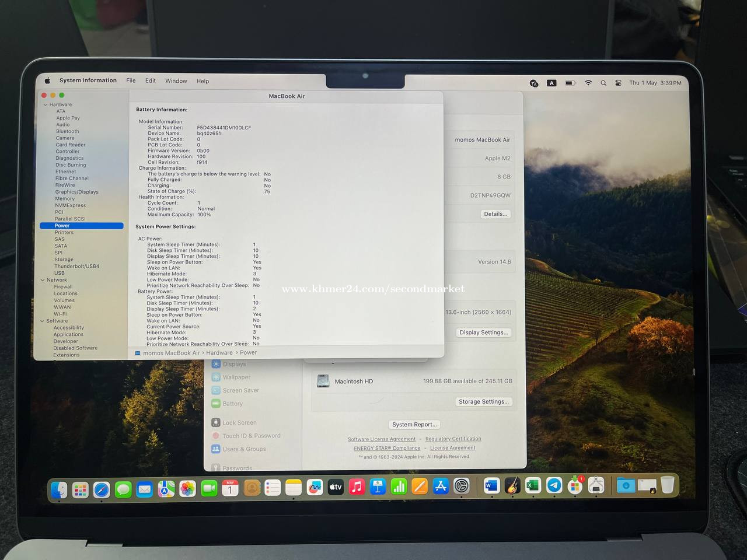Click the Display Settings... button
This screenshot has width=747, height=560.
[x=483, y=332]
